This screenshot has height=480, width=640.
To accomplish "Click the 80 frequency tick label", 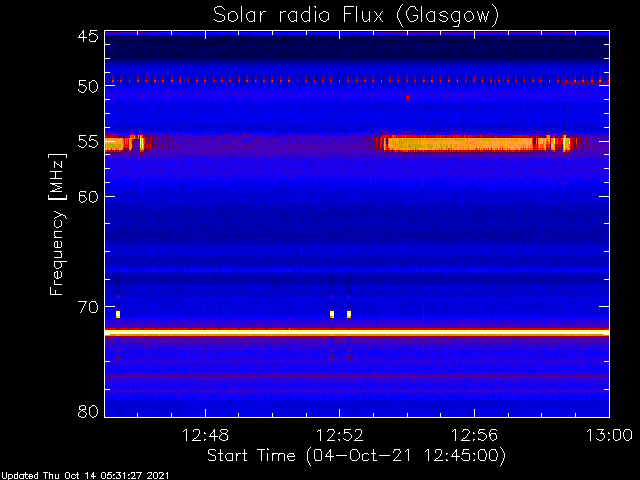I will pos(88,411).
